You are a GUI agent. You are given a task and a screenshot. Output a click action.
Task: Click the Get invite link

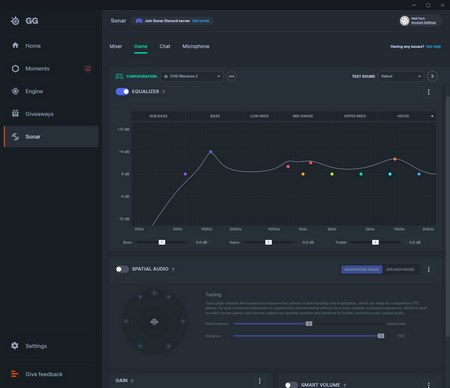pyautogui.click(x=201, y=21)
